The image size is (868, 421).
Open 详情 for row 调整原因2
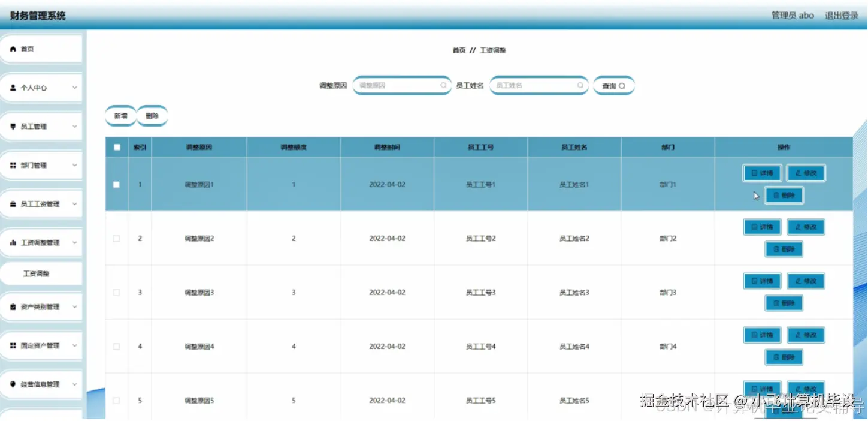click(x=762, y=227)
